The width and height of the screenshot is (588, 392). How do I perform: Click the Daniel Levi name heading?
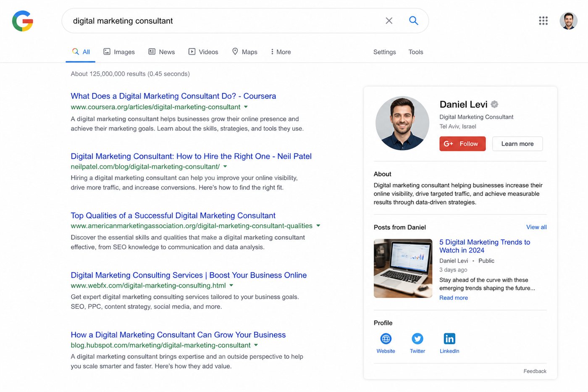point(463,104)
